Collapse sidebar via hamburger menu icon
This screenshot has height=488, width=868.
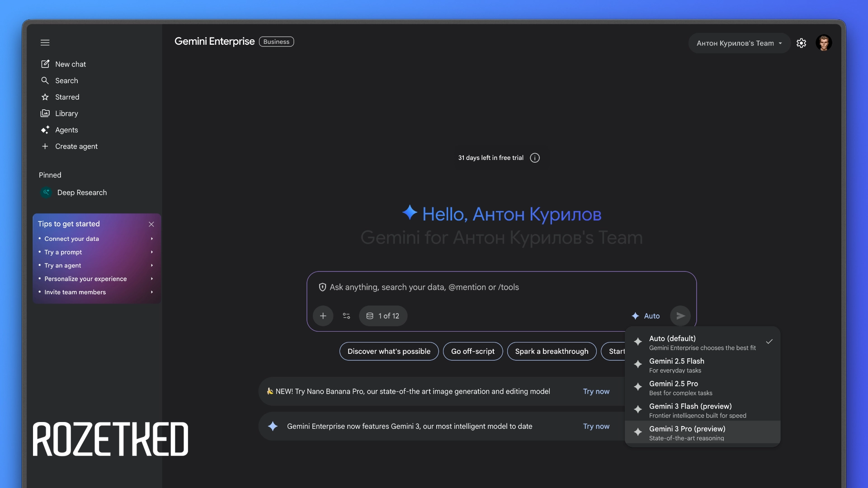click(45, 42)
